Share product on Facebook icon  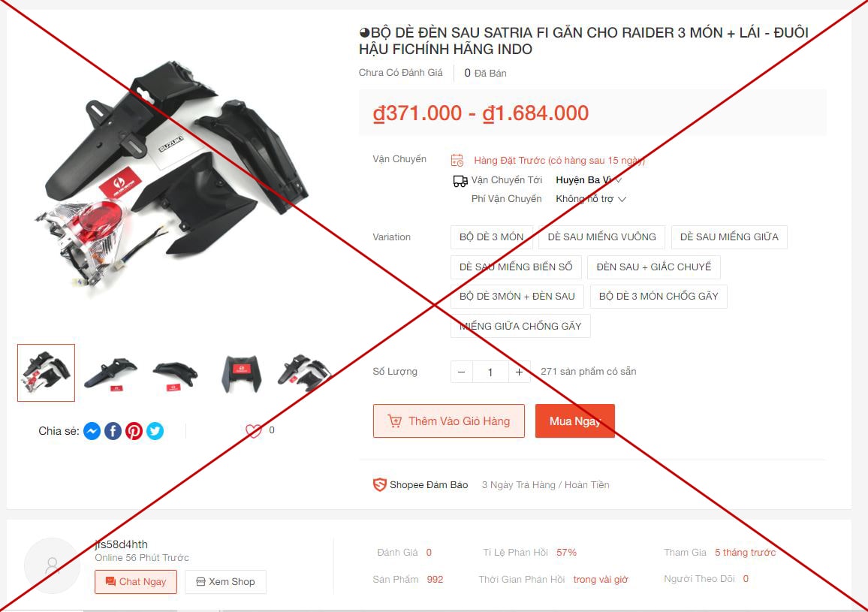tap(113, 431)
